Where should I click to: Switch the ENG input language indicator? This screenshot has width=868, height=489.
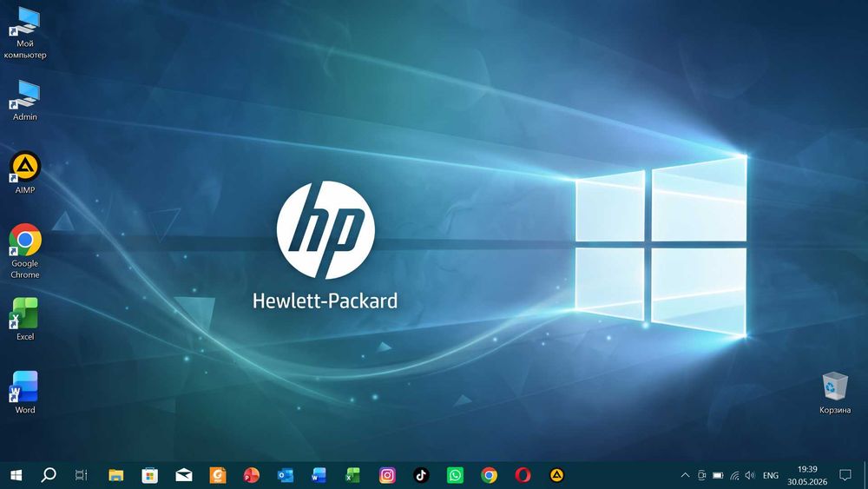tap(771, 475)
